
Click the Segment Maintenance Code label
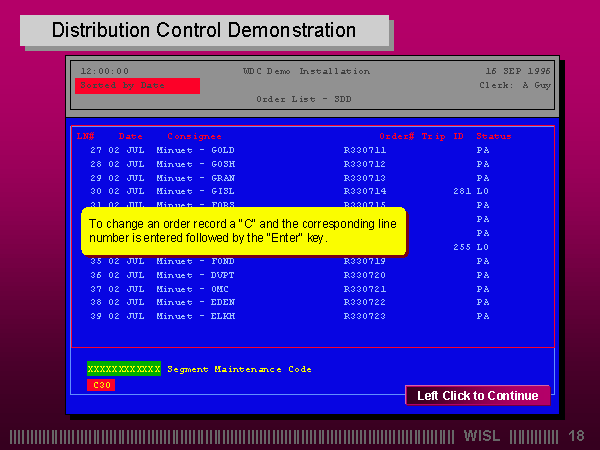[239, 369]
